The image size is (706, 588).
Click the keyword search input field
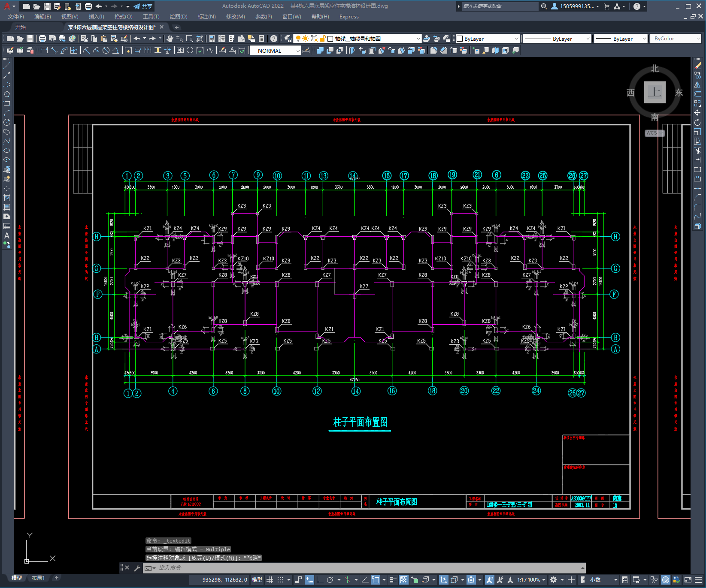(x=500, y=6)
